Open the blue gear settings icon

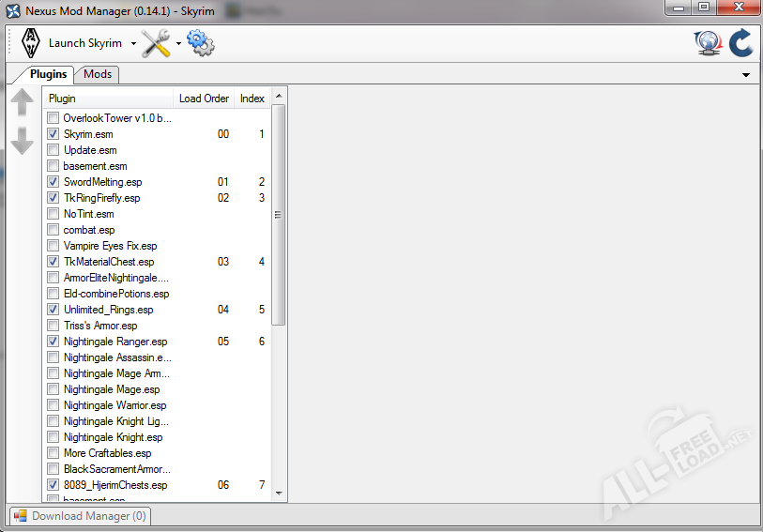tap(200, 43)
